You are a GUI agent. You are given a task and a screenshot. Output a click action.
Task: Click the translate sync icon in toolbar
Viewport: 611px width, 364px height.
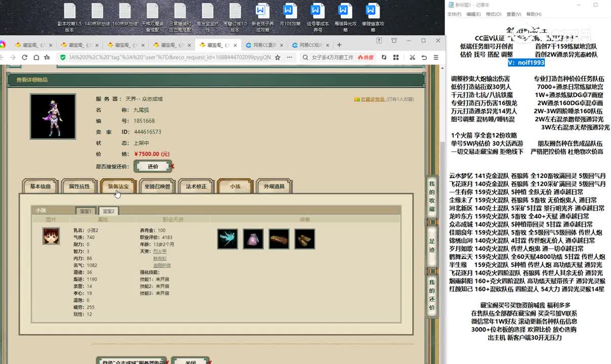point(384,58)
